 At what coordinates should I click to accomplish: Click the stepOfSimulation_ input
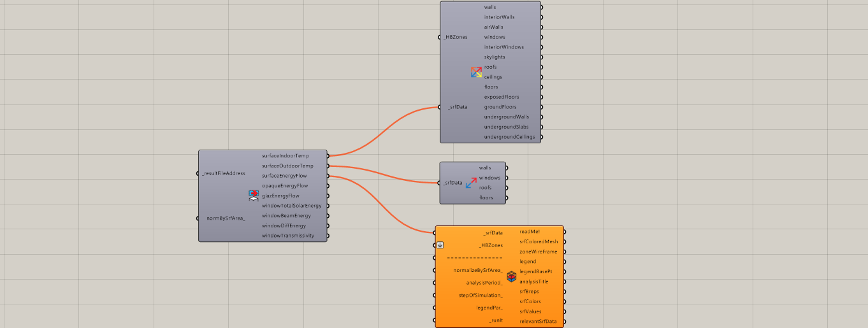pyautogui.click(x=481, y=295)
